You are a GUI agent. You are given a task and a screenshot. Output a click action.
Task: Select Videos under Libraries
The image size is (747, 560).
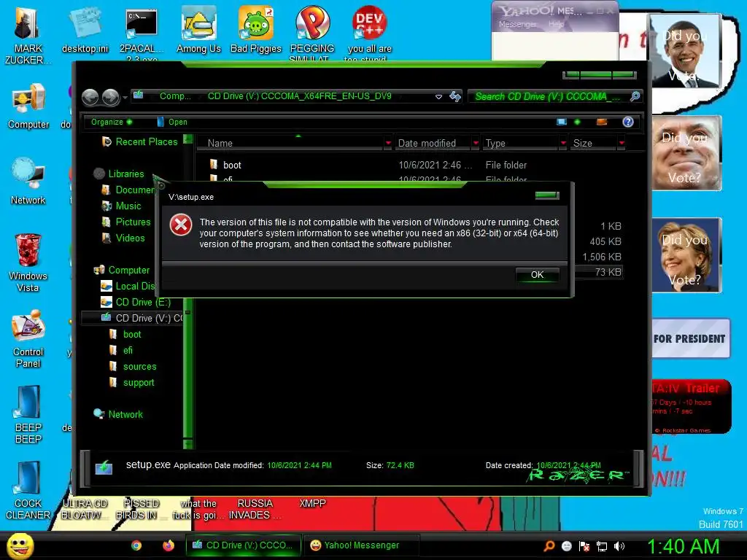tap(124, 238)
